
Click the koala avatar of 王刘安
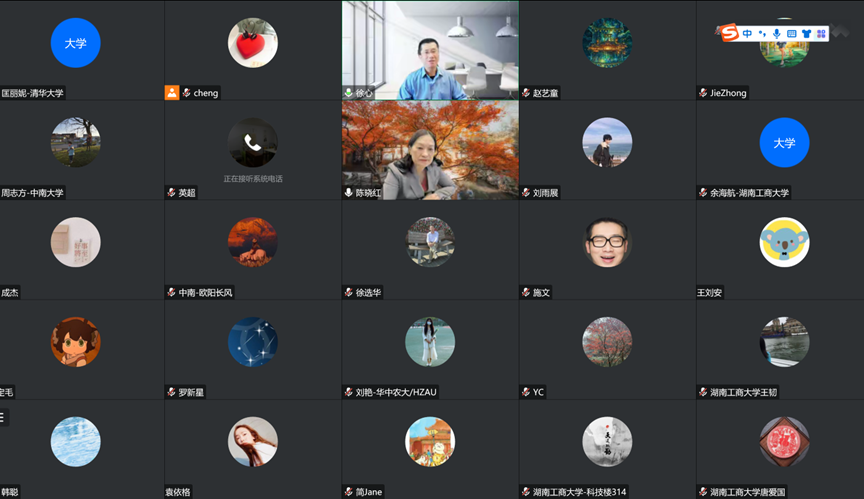coord(784,243)
